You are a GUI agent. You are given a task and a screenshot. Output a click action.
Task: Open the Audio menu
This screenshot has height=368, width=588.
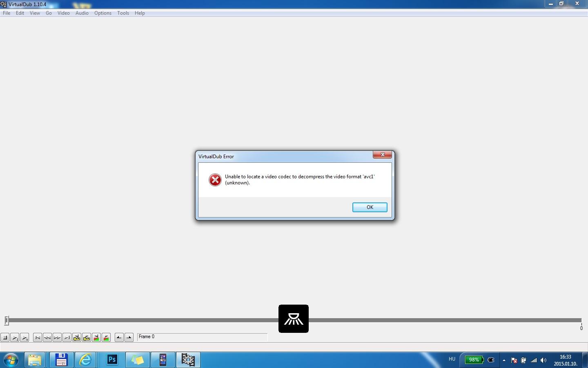click(82, 13)
